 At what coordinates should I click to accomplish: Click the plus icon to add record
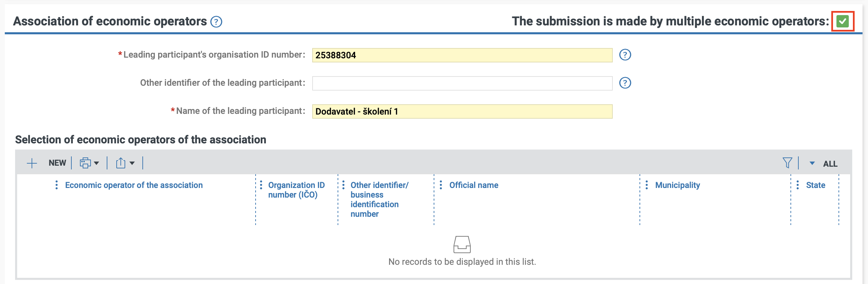pos(32,163)
